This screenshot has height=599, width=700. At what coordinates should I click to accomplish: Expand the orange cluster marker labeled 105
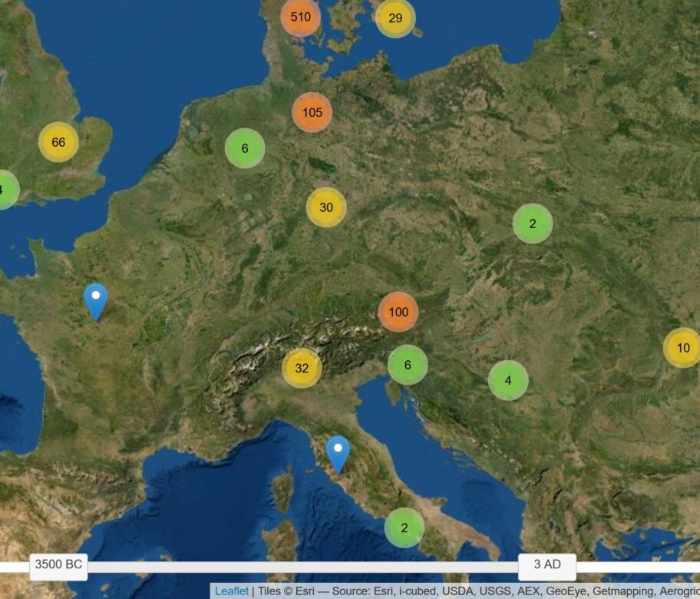[x=312, y=113]
